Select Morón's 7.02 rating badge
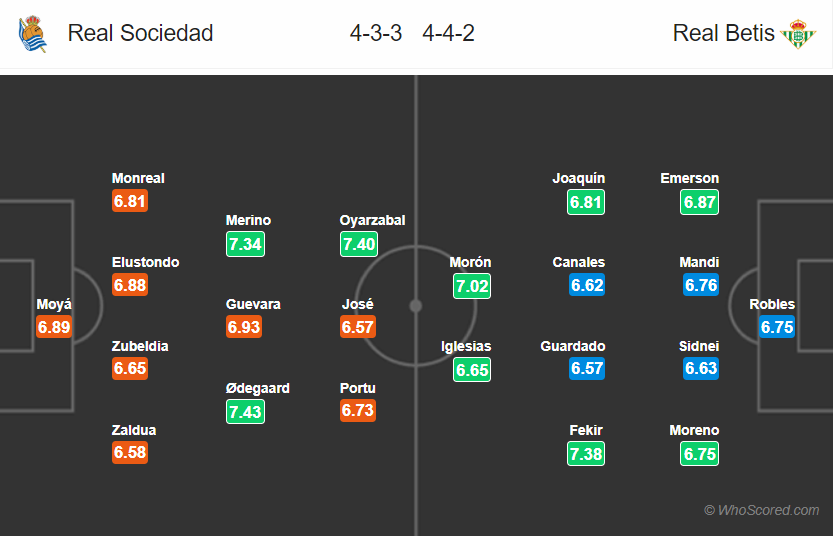Screen dimensions: 835x536 coord(472,286)
